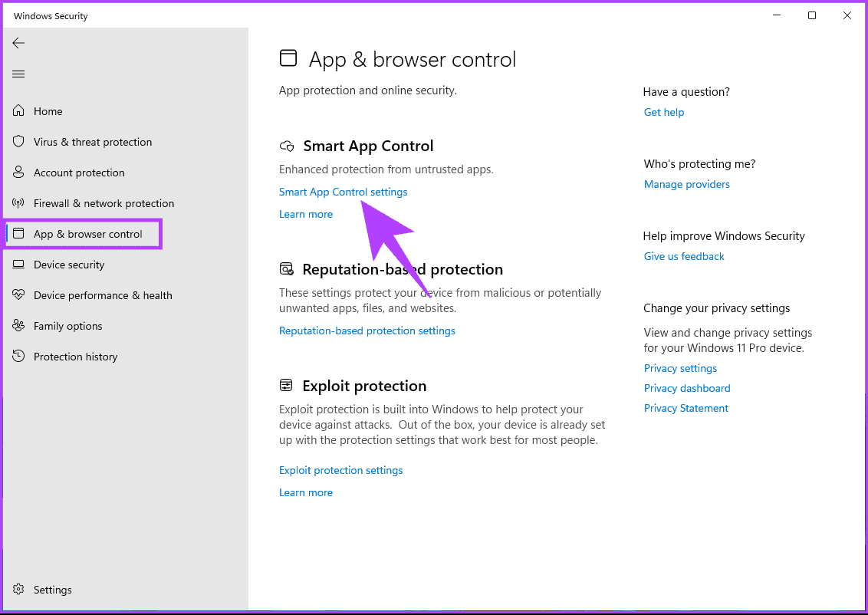868x615 pixels.
Task: Open the Protection history icon
Action: (18, 357)
